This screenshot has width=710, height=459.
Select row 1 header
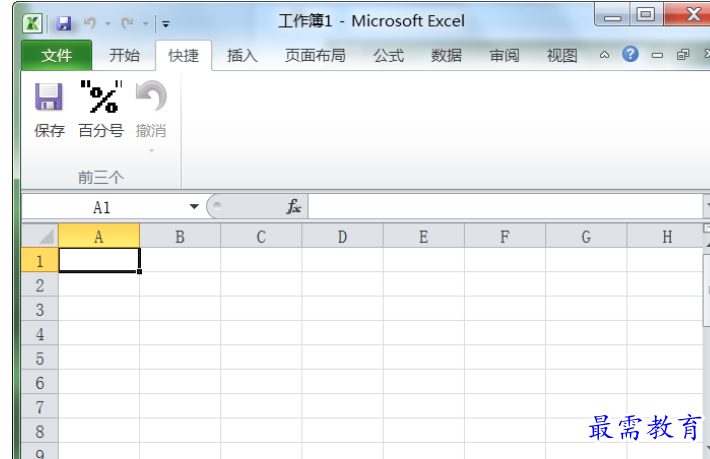pyautogui.click(x=40, y=260)
